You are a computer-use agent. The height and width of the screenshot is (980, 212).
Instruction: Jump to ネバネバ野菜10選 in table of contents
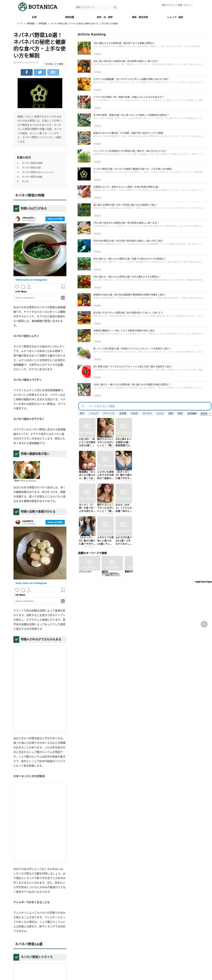(x=31, y=167)
